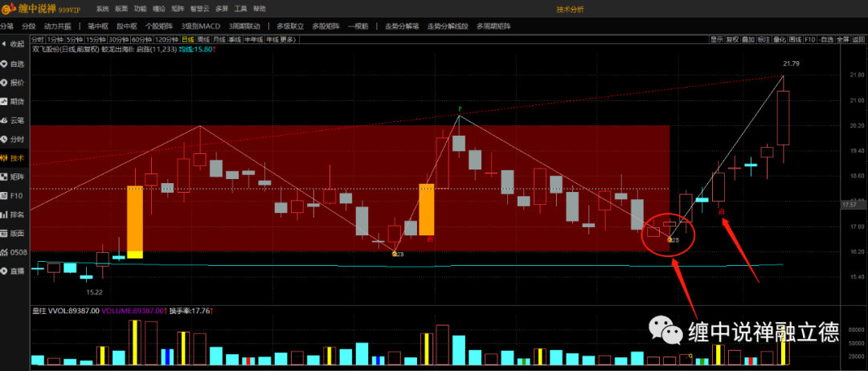Click the 复权 adjustment button
868x371 pixels.
pyautogui.click(x=732, y=39)
